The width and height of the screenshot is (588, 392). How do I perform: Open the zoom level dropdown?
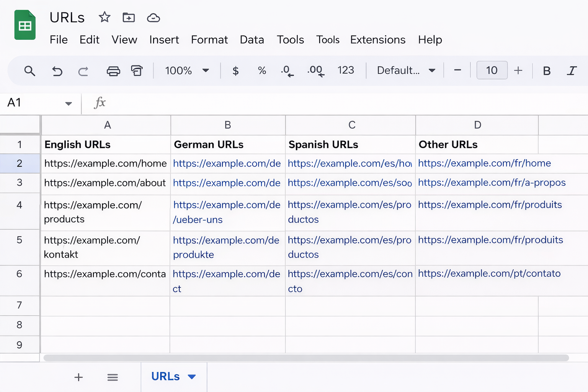click(x=187, y=71)
